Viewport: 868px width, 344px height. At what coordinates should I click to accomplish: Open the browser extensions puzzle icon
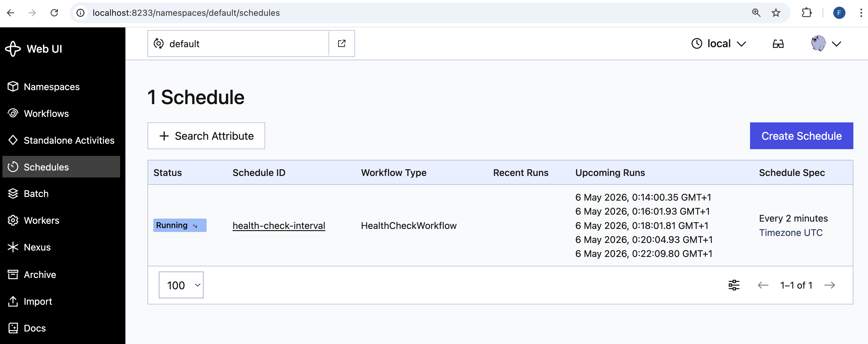[806, 13]
